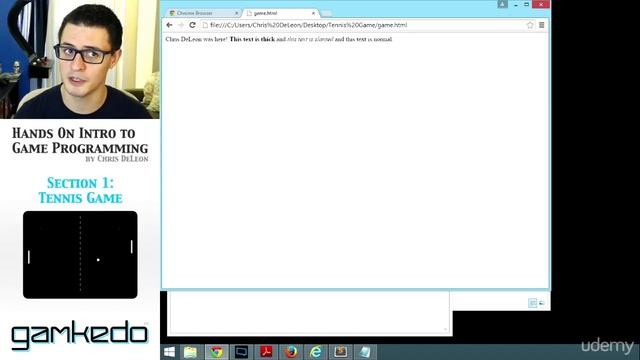Viewport: 640px width, 360px height.
Task: Click the orange framed app icon in taskbar
Action: click(x=340, y=352)
